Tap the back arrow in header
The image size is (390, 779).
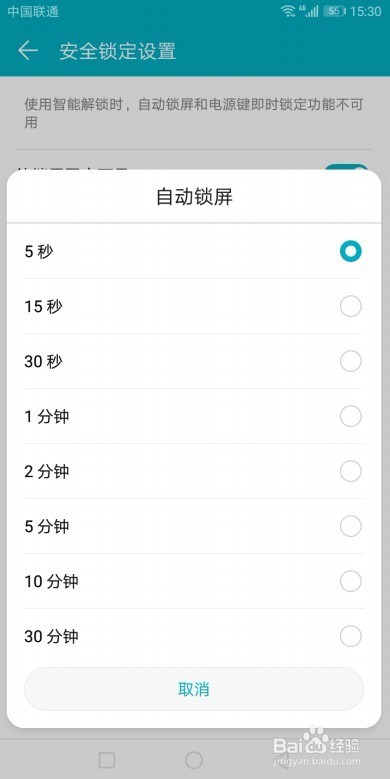28,51
